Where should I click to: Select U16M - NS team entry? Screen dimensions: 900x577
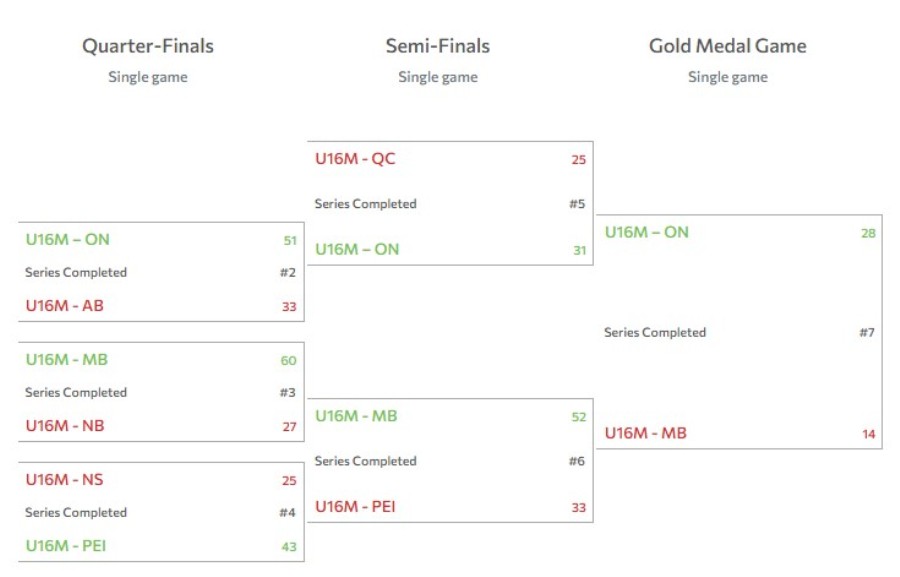(64, 479)
